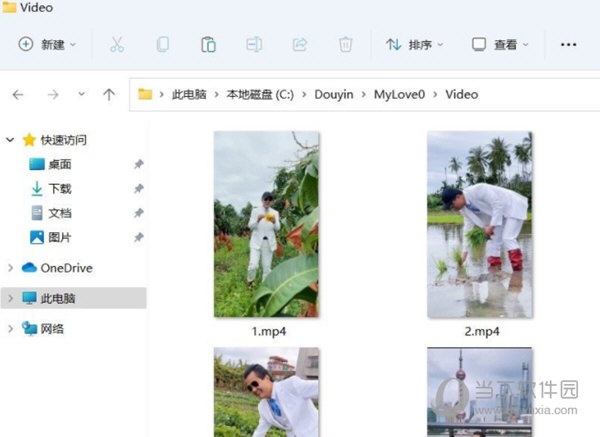Image resolution: width=600 pixels, height=437 pixels.
Task: Click the Paste clipboard icon
Action: [208, 44]
